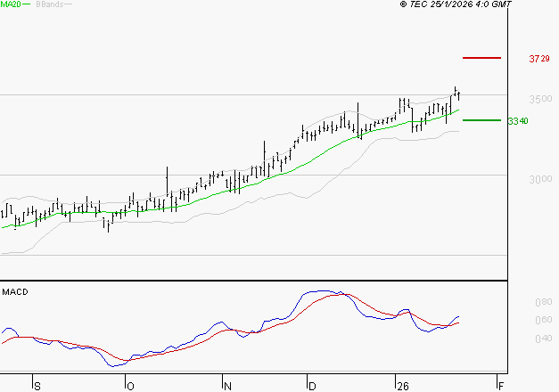The width and height of the screenshot is (559, 392).
Task: Click the BBands legend label
Action: [x=48, y=4]
